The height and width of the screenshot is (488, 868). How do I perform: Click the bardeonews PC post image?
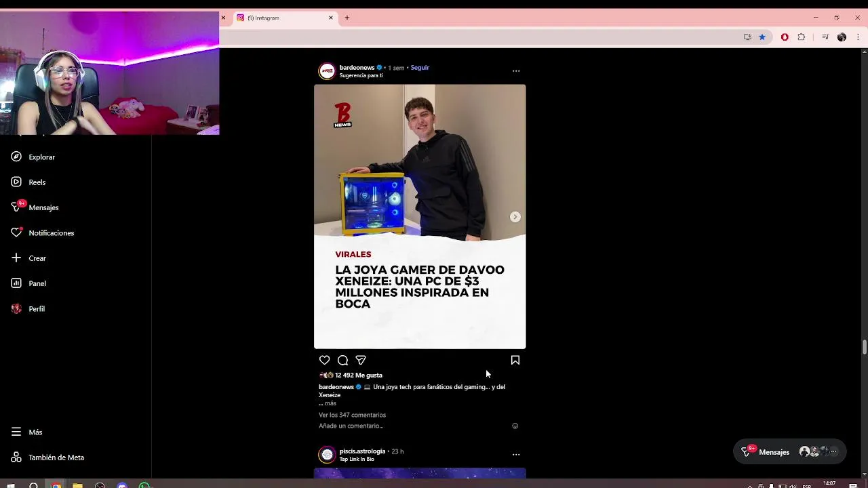pyautogui.click(x=420, y=216)
